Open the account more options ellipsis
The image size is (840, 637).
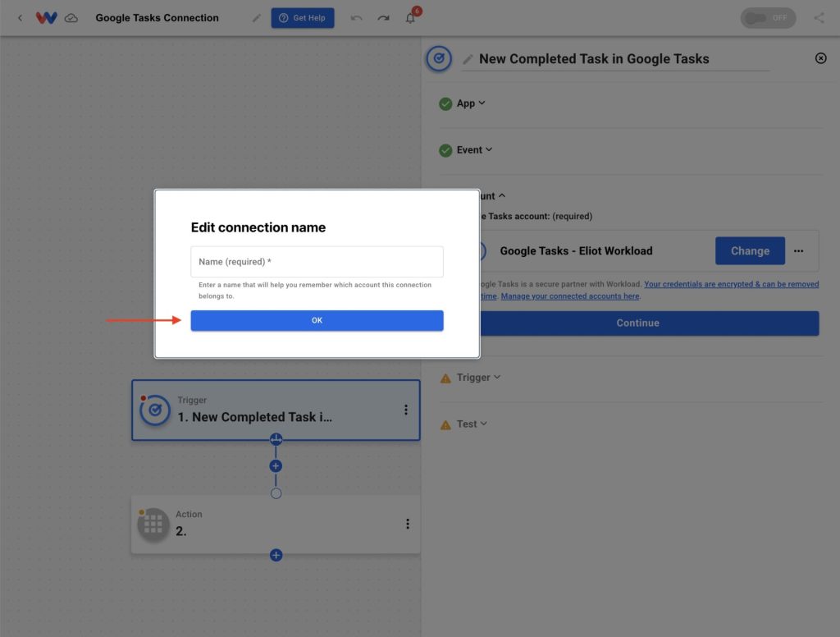coord(798,251)
